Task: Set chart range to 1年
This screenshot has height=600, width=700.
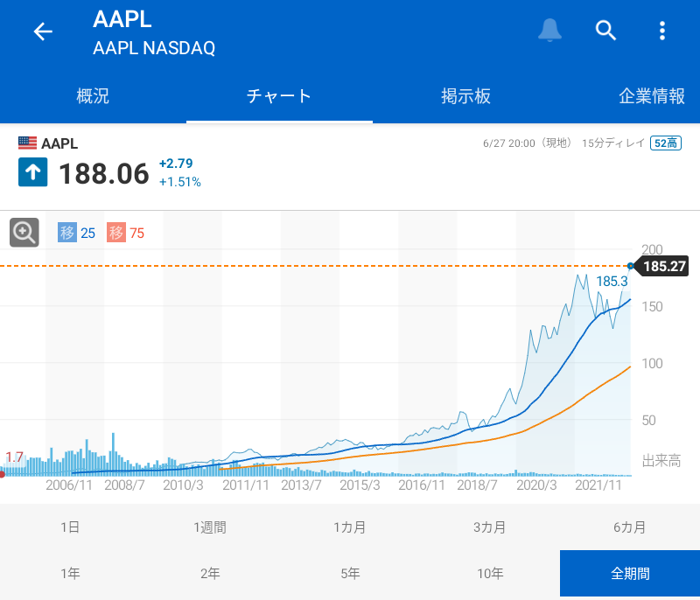Action: (x=70, y=573)
